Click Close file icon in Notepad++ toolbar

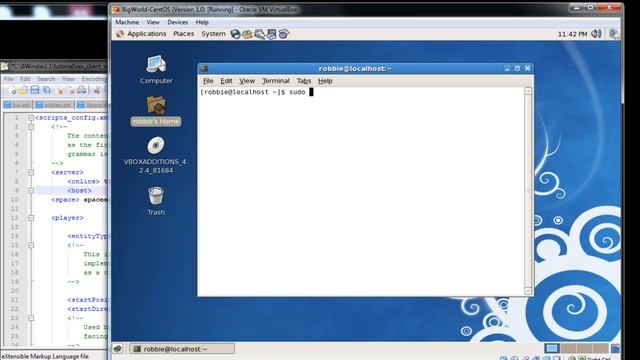click(x=60, y=90)
